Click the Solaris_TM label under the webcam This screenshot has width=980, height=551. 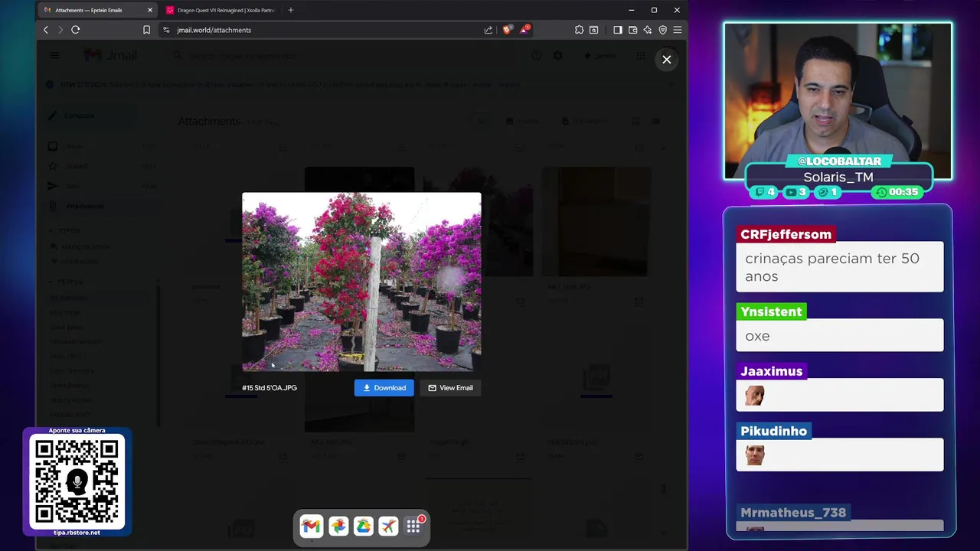pos(838,177)
